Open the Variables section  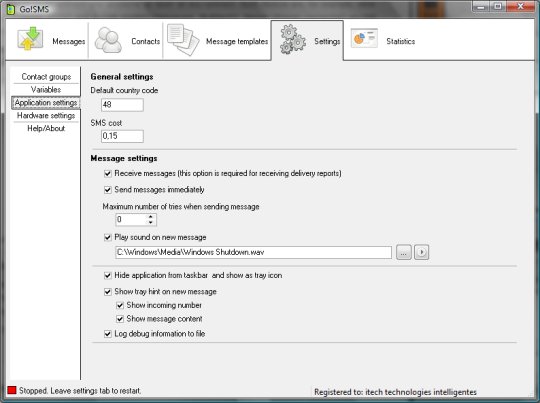click(46, 90)
